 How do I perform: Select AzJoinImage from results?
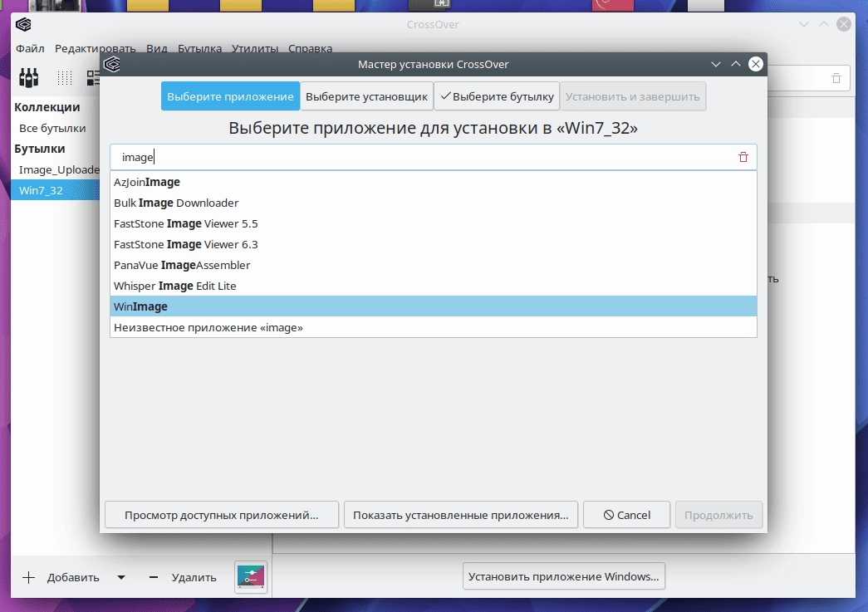[x=434, y=182]
